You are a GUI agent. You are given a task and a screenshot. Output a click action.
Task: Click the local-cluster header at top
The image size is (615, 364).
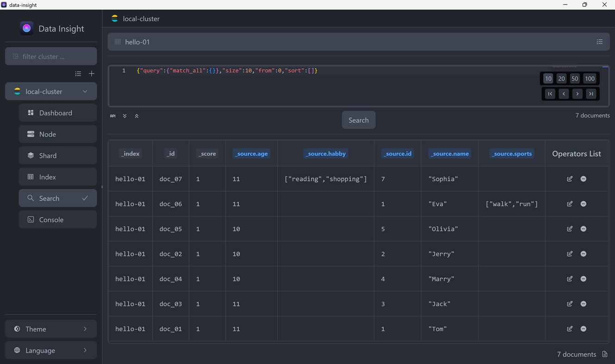click(x=135, y=19)
